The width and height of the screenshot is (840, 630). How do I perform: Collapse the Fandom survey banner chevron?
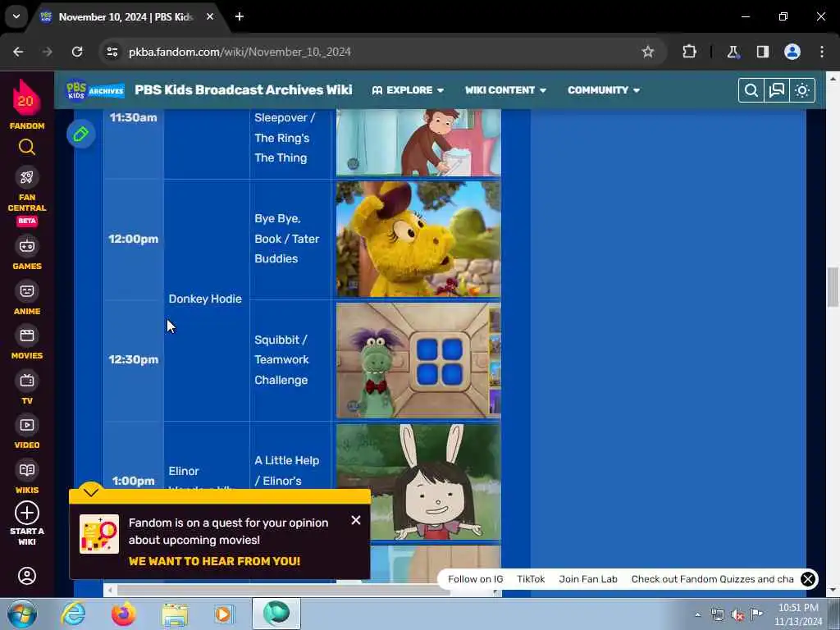tap(91, 491)
